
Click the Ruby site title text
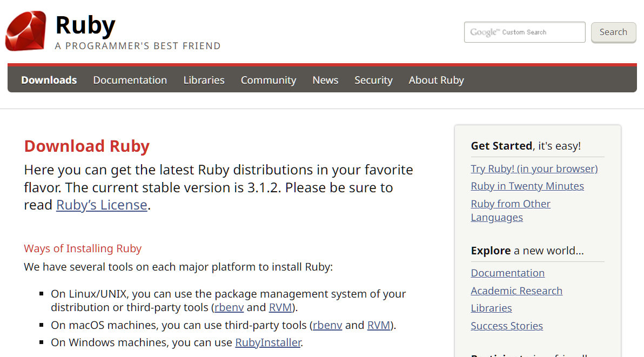85,25
